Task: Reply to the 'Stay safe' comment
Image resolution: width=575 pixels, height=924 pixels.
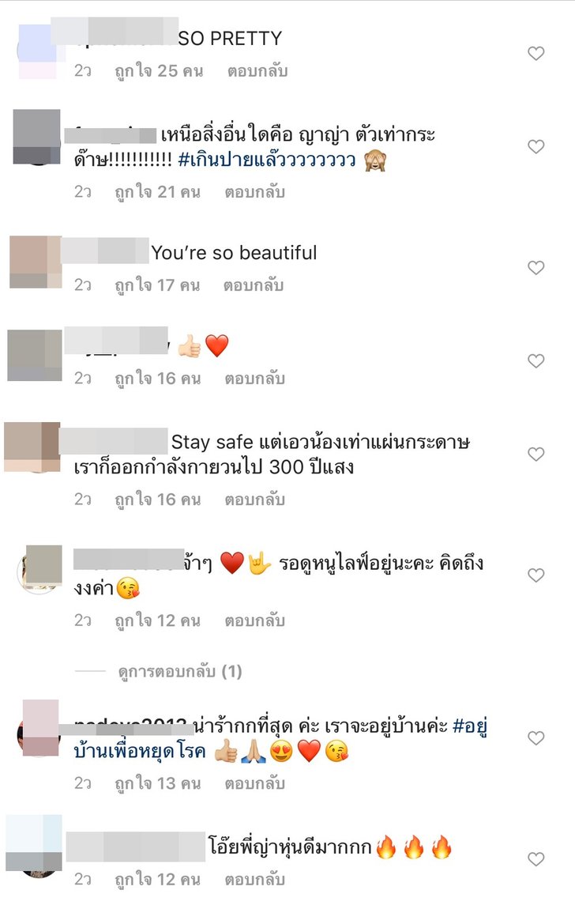Action: 254,500
